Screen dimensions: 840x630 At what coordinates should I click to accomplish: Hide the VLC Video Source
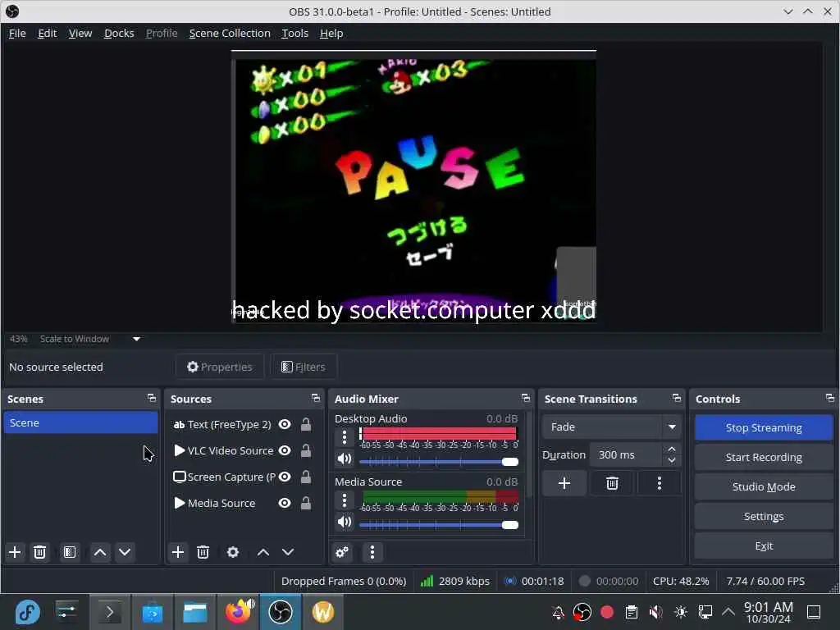[x=285, y=450]
